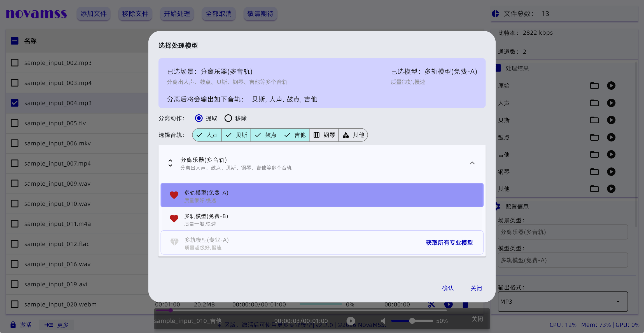644x333 pixels.
Task: Open folder for 其他 result track
Action: pyautogui.click(x=594, y=189)
